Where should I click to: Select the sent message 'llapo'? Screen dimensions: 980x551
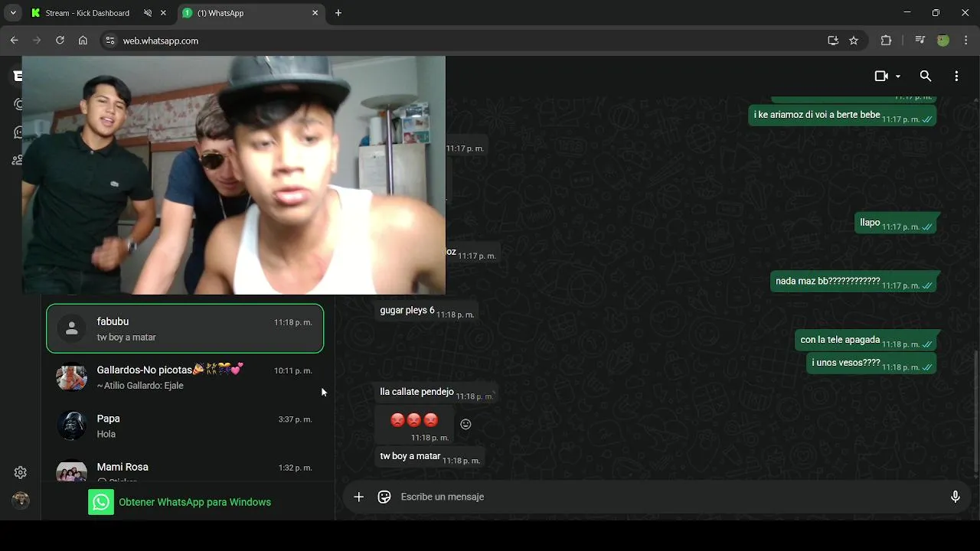coord(896,223)
